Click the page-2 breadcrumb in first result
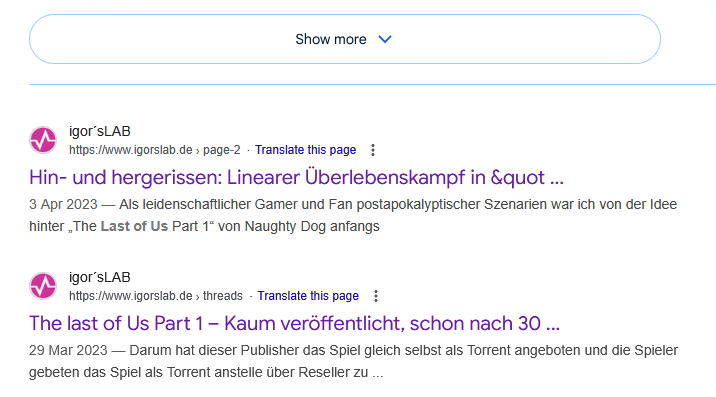The height and width of the screenshot is (397, 716). point(221,150)
